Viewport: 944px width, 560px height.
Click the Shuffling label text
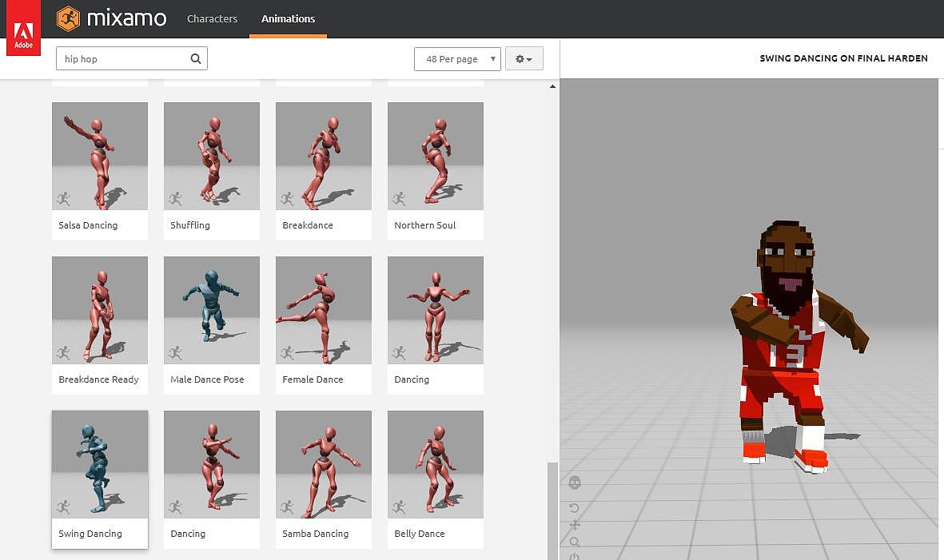(x=190, y=225)
